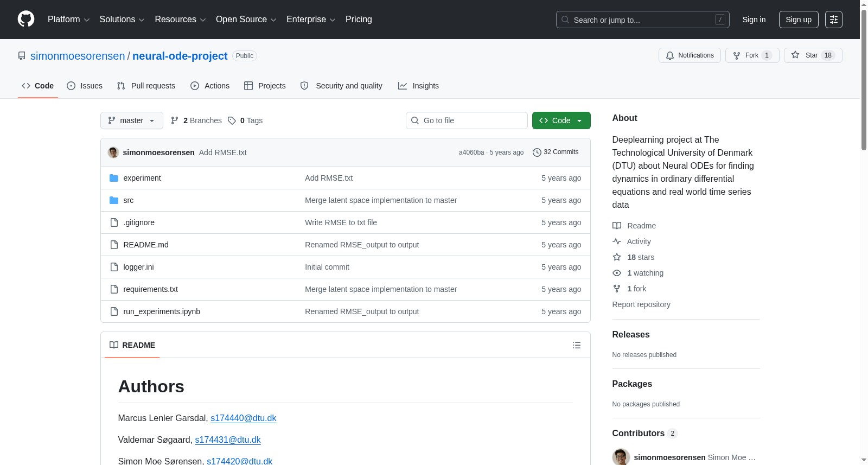The image size is (868, 465).
Task: Click simonmoesorensen's avatar in commit bar
Action: (113, 152)
